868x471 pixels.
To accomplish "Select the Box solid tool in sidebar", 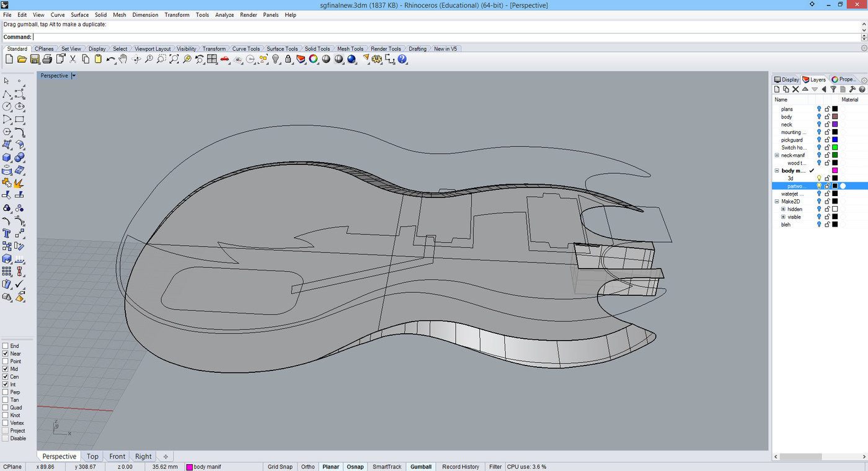I will (x=7, y=158).
